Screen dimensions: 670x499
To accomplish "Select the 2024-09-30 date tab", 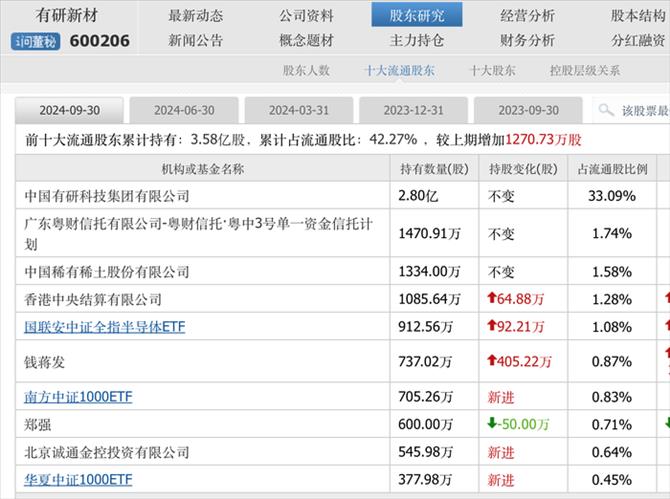I will [70, 110].
